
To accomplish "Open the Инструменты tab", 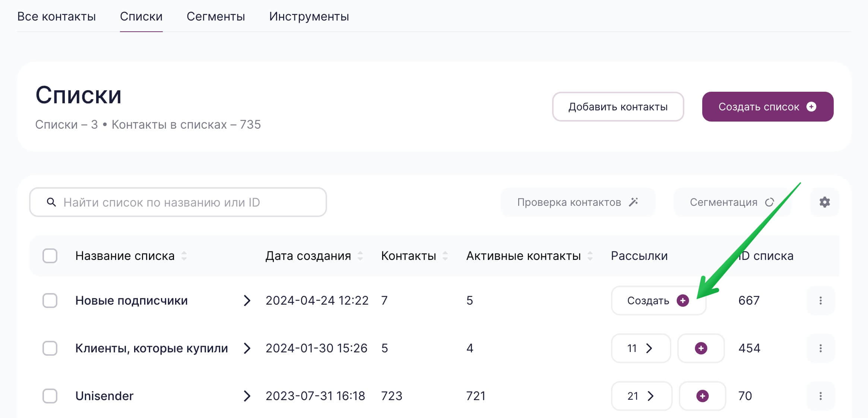I will 309,16.
